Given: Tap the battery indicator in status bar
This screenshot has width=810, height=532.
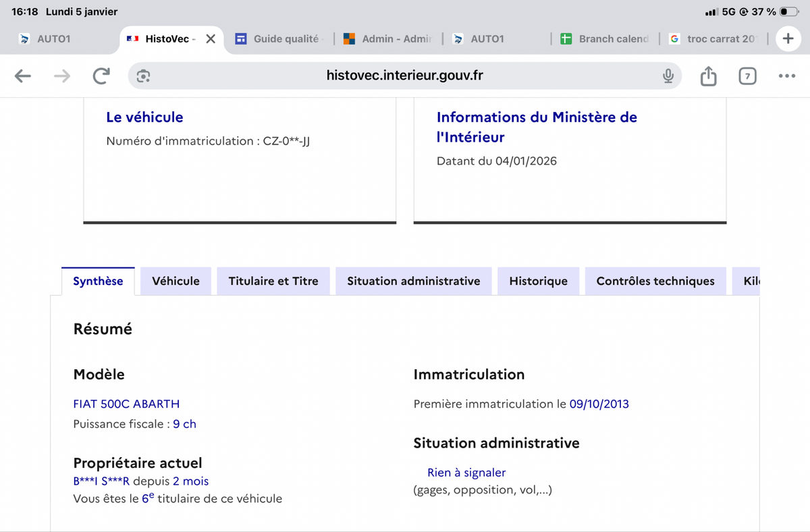Looking at the screenshot, I should pos(788,12).
